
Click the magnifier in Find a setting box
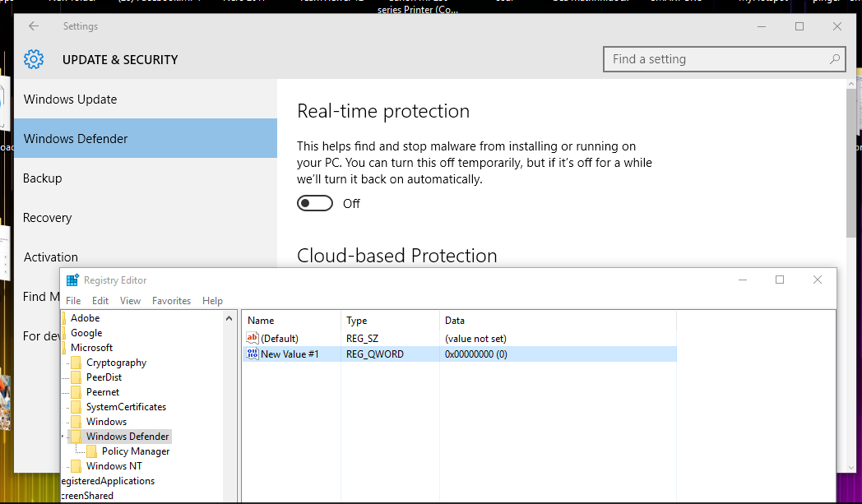(834, 58)
